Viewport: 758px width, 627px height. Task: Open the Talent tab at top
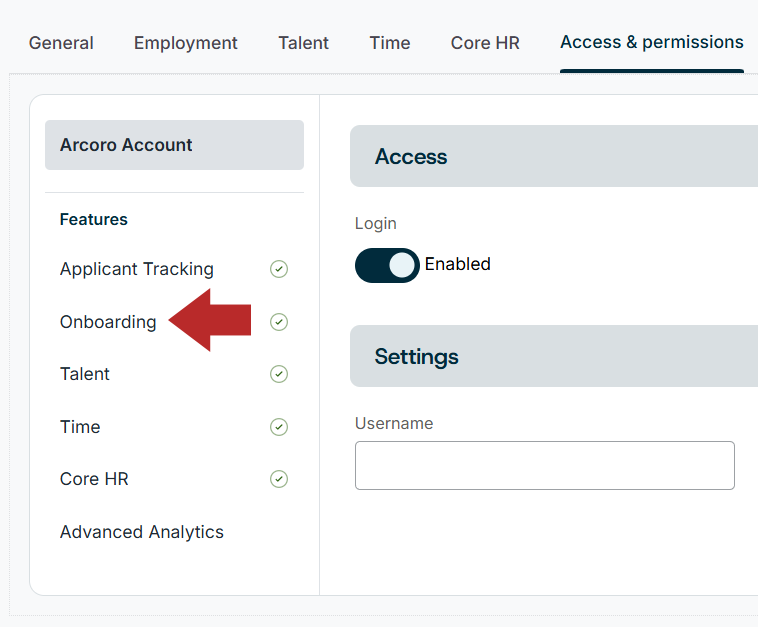[303, 43]
